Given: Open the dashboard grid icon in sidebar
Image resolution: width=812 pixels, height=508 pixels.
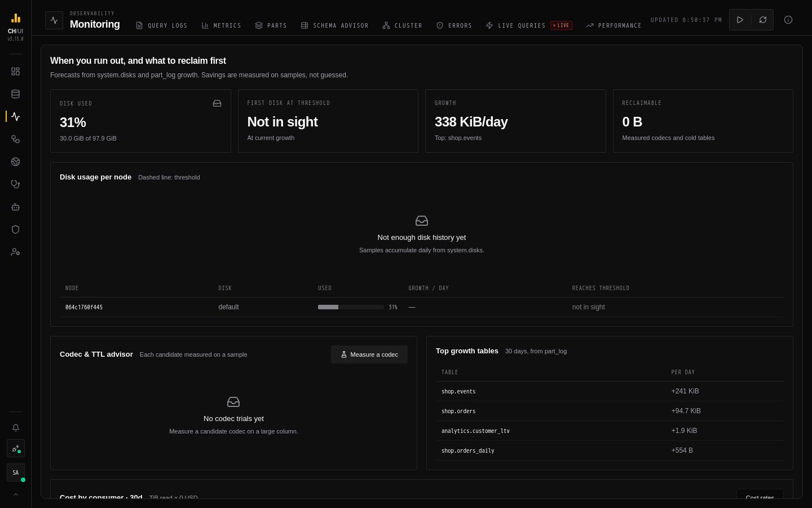Looking at the screenshot, I should pos(16,72).
